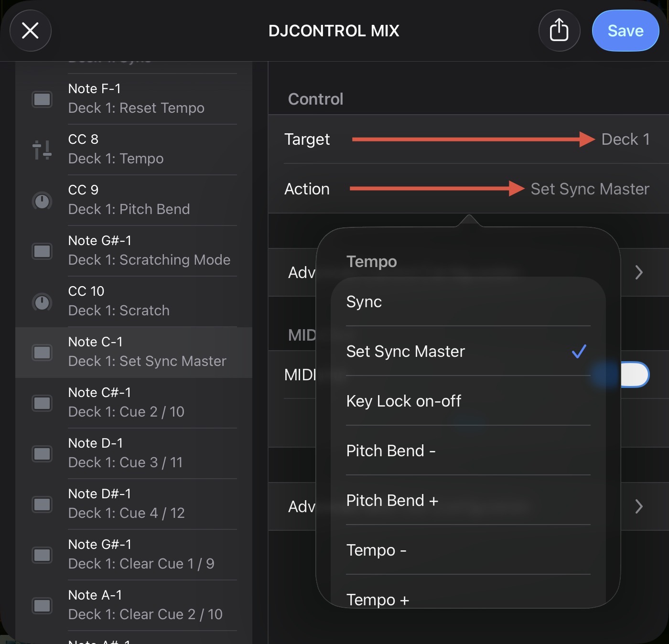Screen dimensions: 669x644
Task: Choose Sync from the Tempo action list
Action: (468, 302)
